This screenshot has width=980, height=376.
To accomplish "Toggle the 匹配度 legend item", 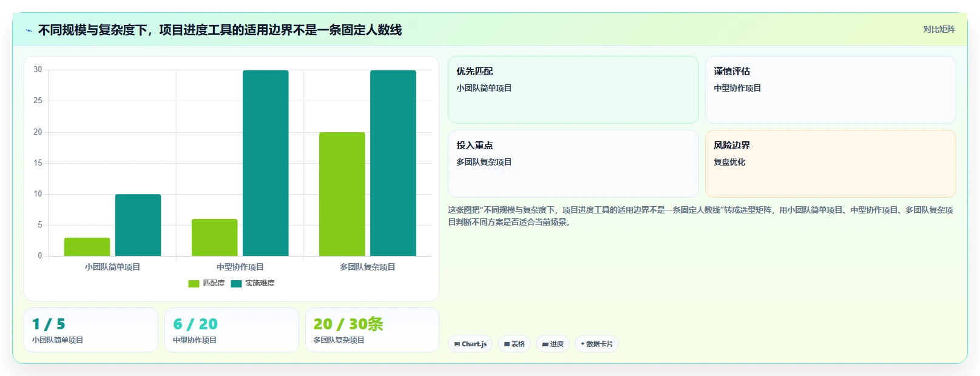I will coord(206,283).
